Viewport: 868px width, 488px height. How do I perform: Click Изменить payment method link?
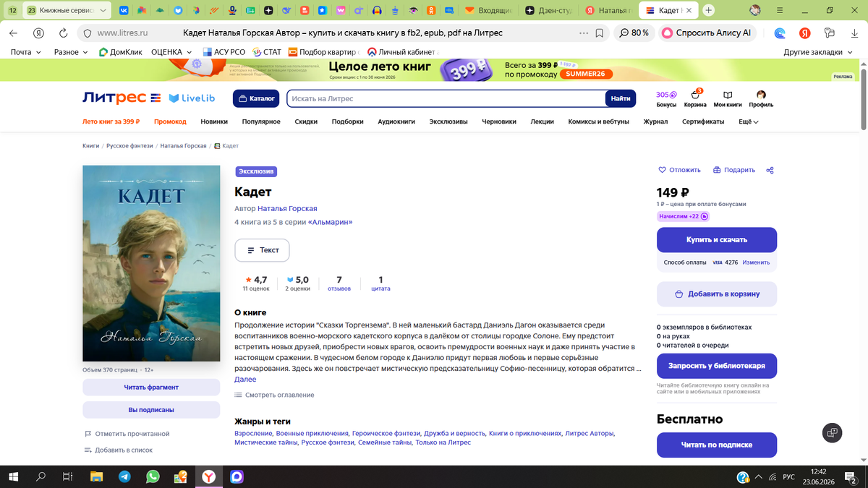[756, 262]
